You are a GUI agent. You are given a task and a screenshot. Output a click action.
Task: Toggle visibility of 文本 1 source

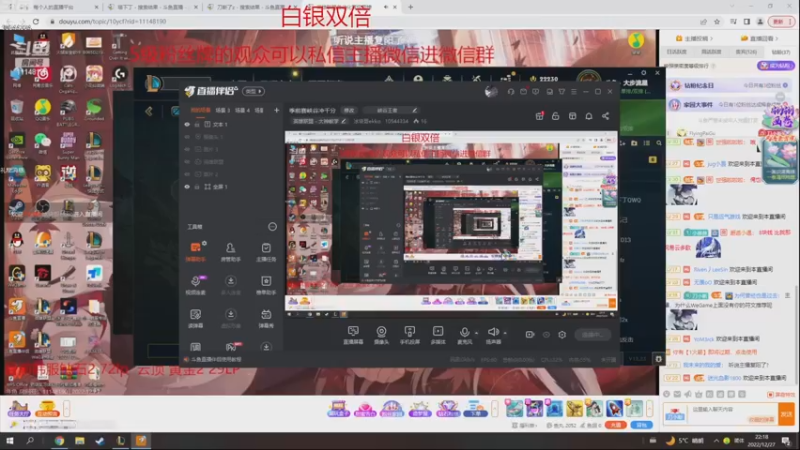click(x=187, y=124)
